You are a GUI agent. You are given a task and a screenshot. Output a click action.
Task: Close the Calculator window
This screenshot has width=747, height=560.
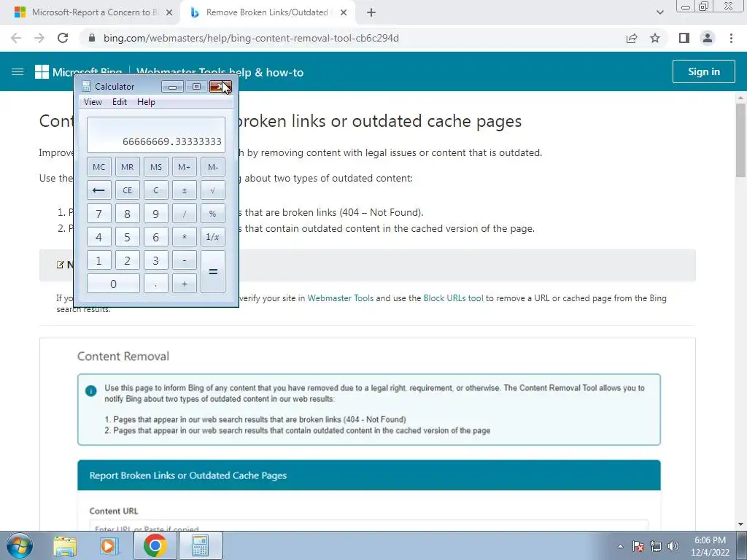coord(220,87)
